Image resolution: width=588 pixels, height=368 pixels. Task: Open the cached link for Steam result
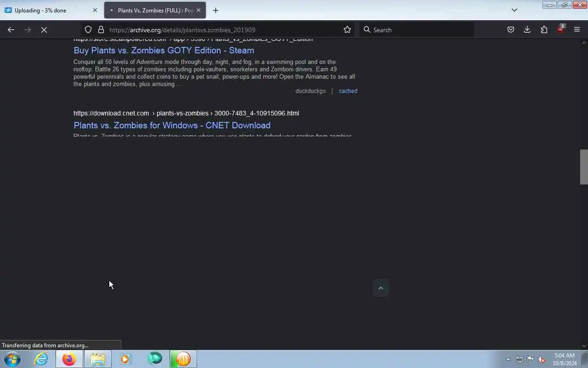[348, 91]
